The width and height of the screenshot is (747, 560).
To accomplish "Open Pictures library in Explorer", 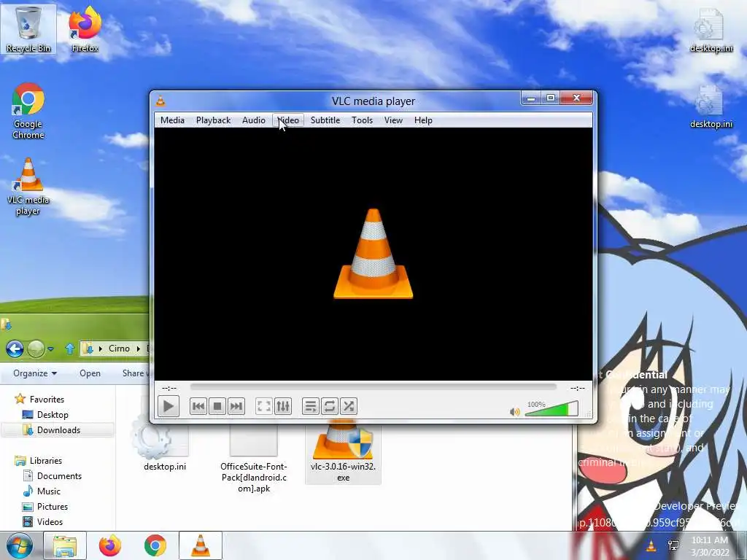I will click(45, 507).
